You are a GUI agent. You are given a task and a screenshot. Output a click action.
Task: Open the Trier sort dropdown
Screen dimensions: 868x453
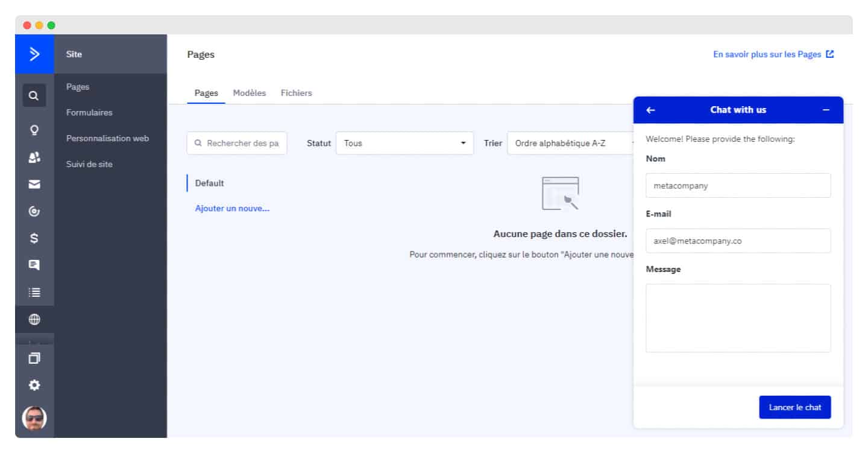570,144
